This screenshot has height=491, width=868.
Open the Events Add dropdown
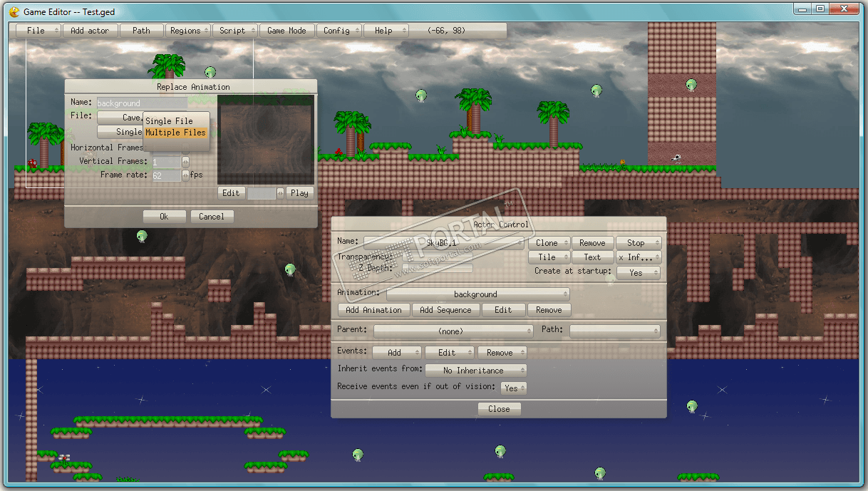coord(398,353)
